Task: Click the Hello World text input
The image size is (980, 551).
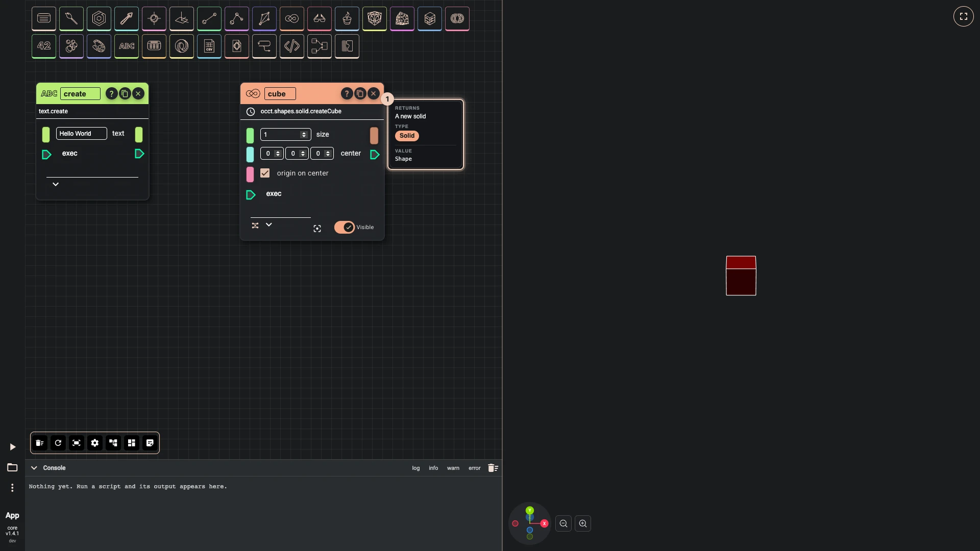Action: 82,133
